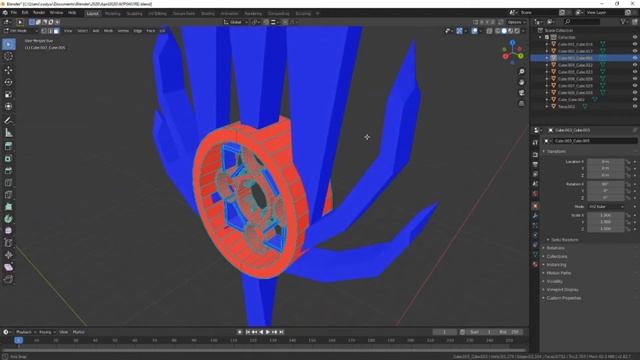Open the Edit Mode dropdown
Viewport: 640px width, 360px height.
[x=20, y=31]
